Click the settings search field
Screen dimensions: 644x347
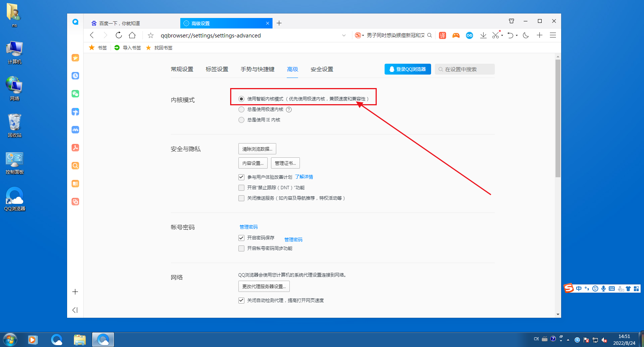[465, 69]
